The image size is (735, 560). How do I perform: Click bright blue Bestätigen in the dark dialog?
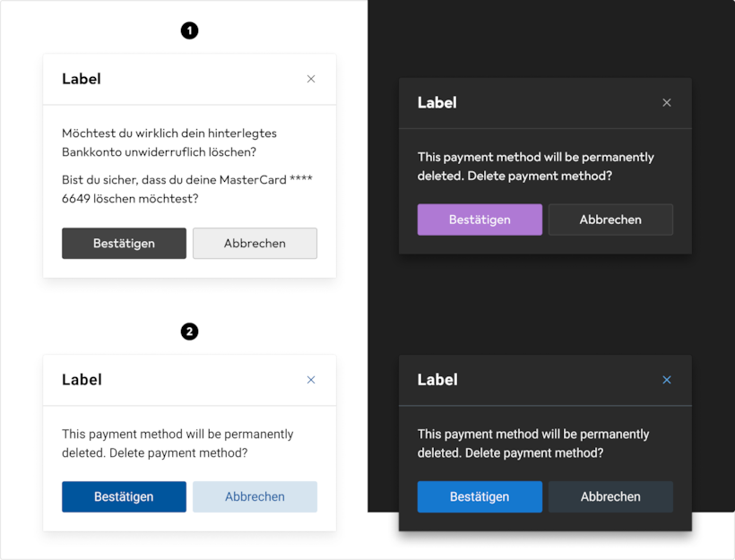480,496
